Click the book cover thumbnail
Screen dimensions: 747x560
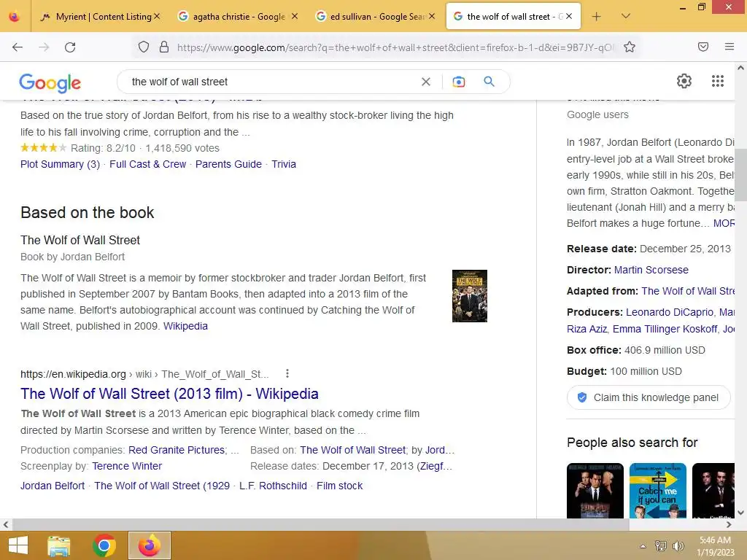[470, 296]
